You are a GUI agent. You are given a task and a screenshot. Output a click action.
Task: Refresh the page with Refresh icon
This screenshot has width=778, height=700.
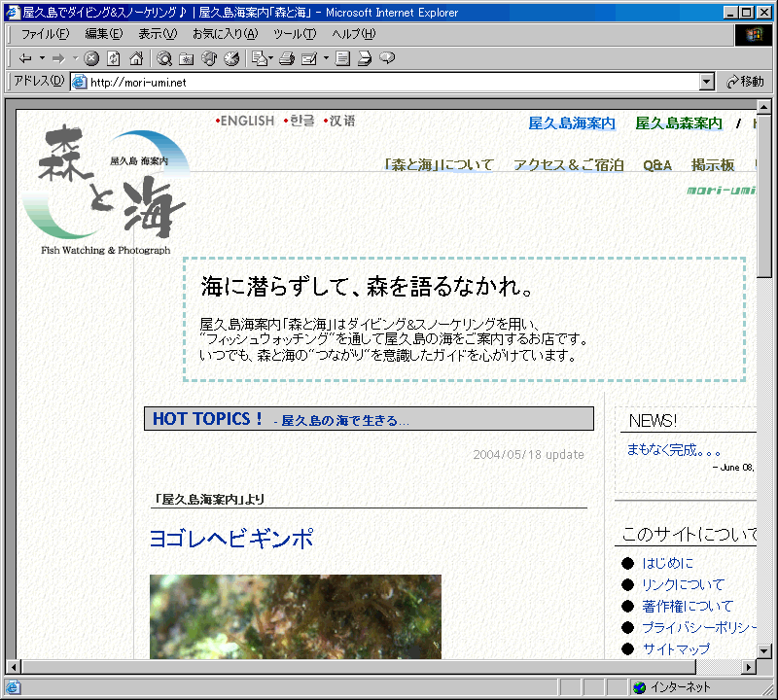coord(114,58)
